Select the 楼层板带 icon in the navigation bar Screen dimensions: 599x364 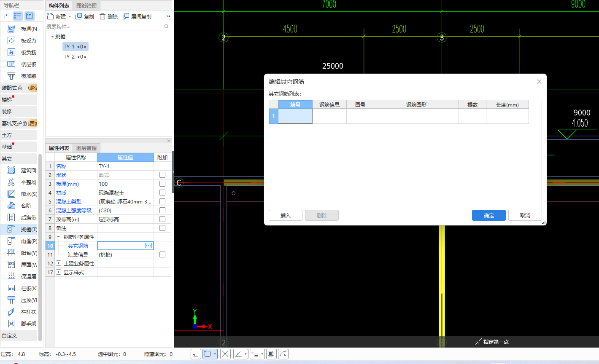(11, 64)
